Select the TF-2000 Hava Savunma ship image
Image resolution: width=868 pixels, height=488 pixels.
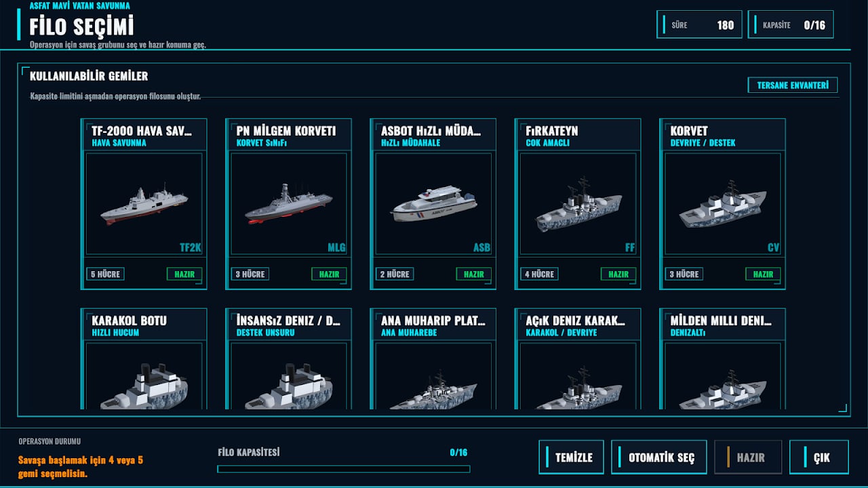[144, 204]
